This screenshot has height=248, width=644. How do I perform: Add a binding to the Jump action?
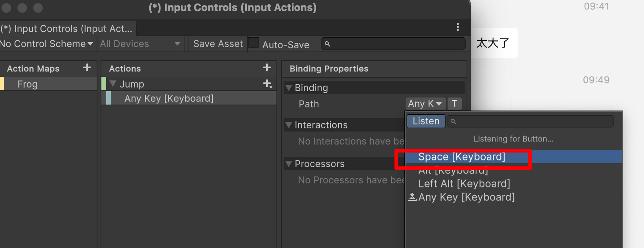pos(268,84)
